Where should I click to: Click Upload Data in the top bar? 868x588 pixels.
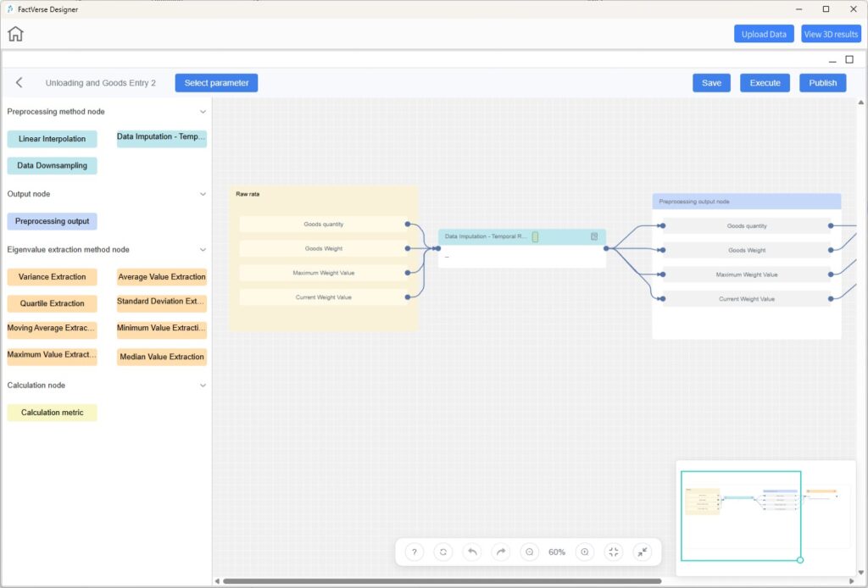tap(764, 34)
